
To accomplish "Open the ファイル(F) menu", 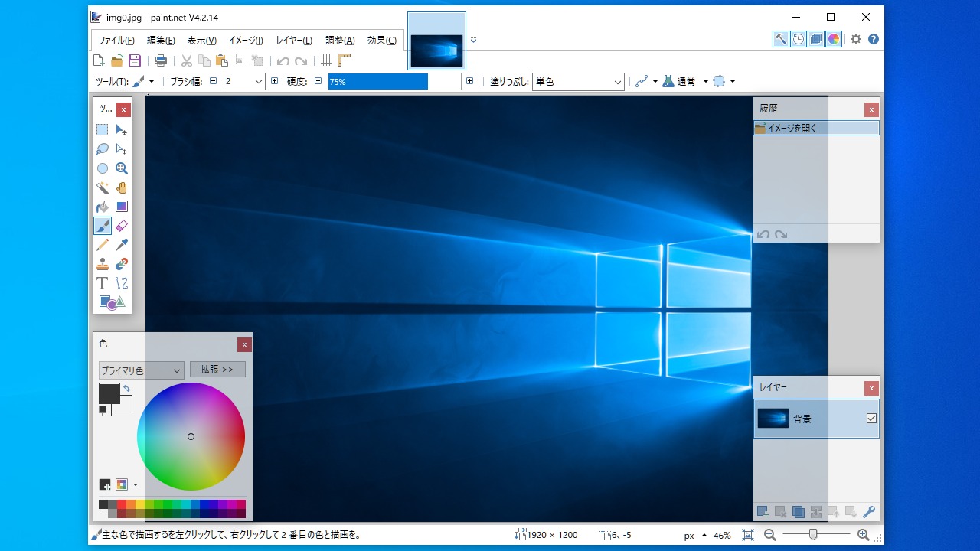I will 116,41.
